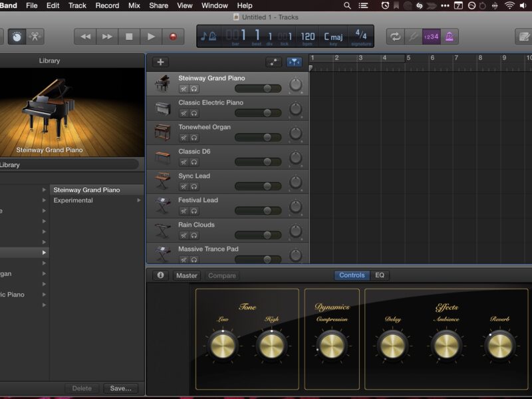Viewport: 532px width, 399px height.
Task: Solo the Classic Electric Piano track
Action: pyautogui.click(x=194, y=113)
